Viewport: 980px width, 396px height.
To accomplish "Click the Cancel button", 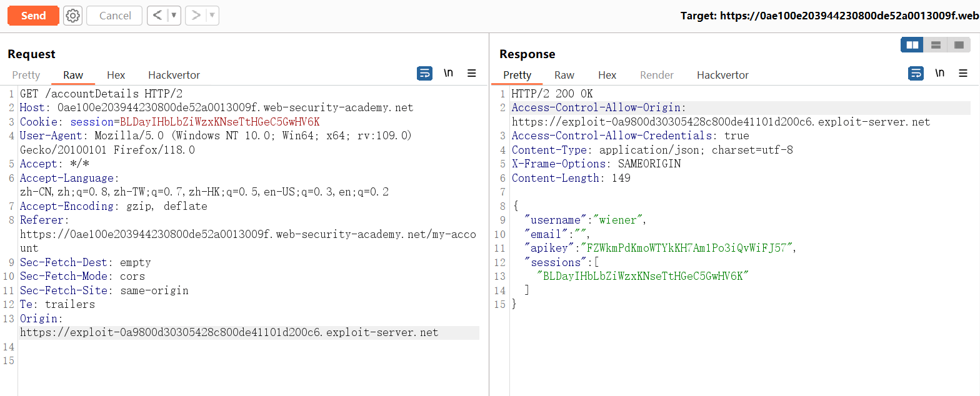I will tap(115, 16).
